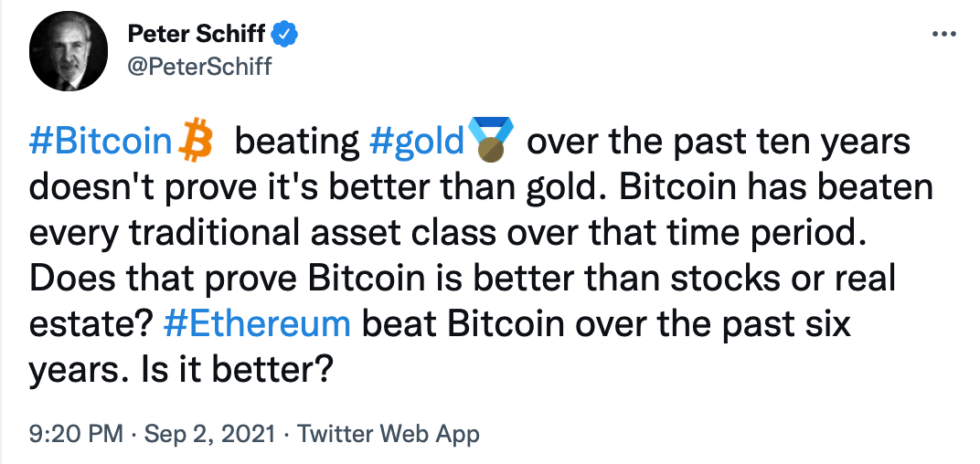Open the Twitter Web App source link

[389, 434]
